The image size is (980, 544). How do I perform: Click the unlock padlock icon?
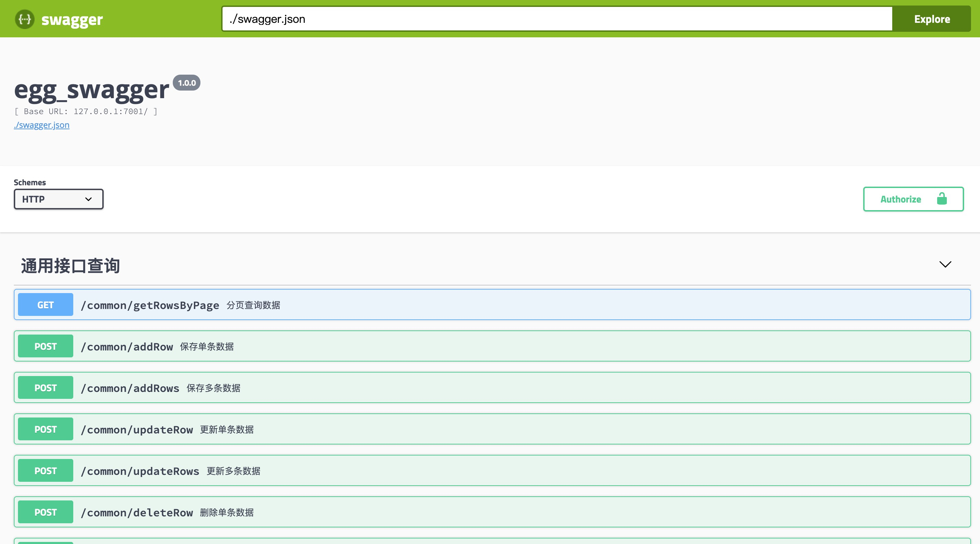[x=942, y=199]
